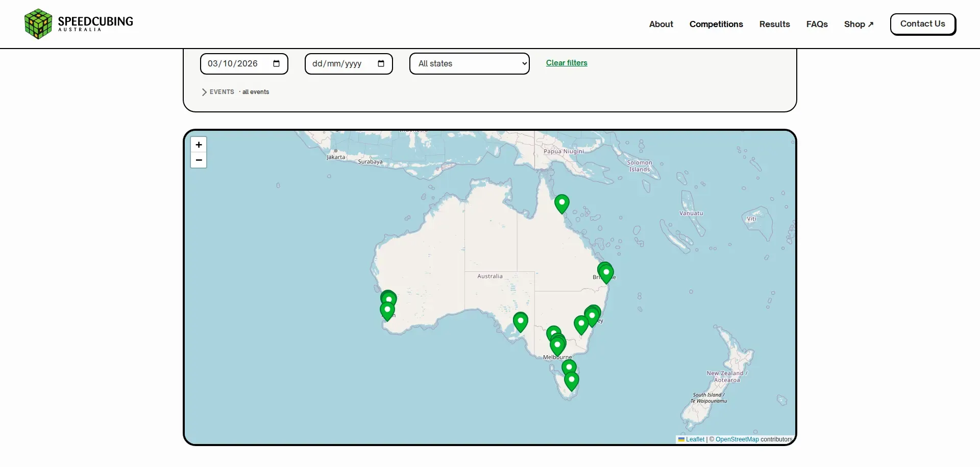Zoom out on the map
Screen dimensions: 980x467
(x=199, y=160)
